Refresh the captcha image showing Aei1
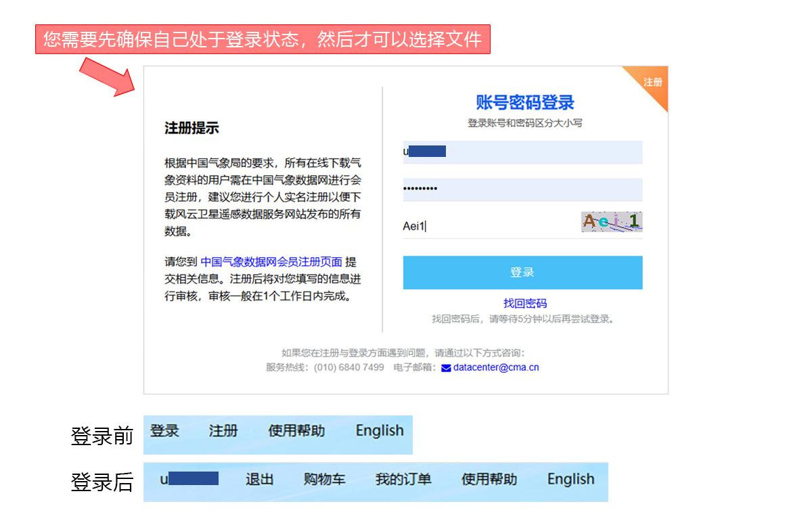 pos(611,222)
